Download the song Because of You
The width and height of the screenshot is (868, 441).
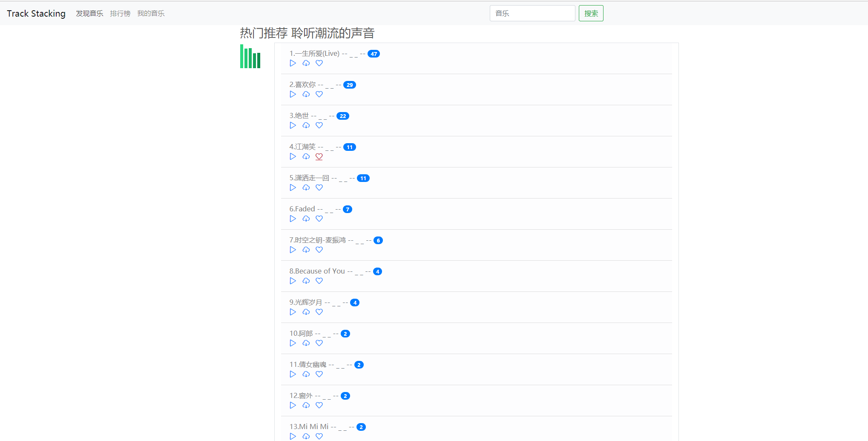coord(306,281)
